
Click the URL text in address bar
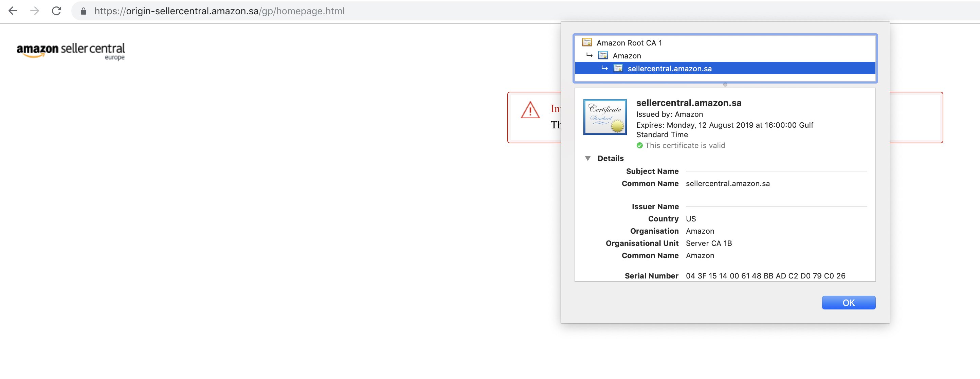tap(219, 11)
